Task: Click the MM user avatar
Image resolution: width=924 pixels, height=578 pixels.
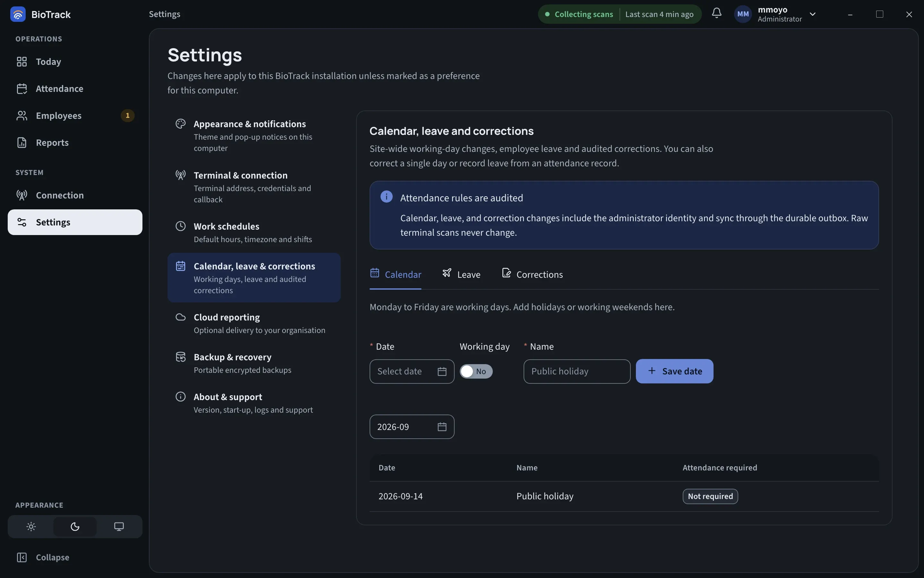Action: point(743,14)
